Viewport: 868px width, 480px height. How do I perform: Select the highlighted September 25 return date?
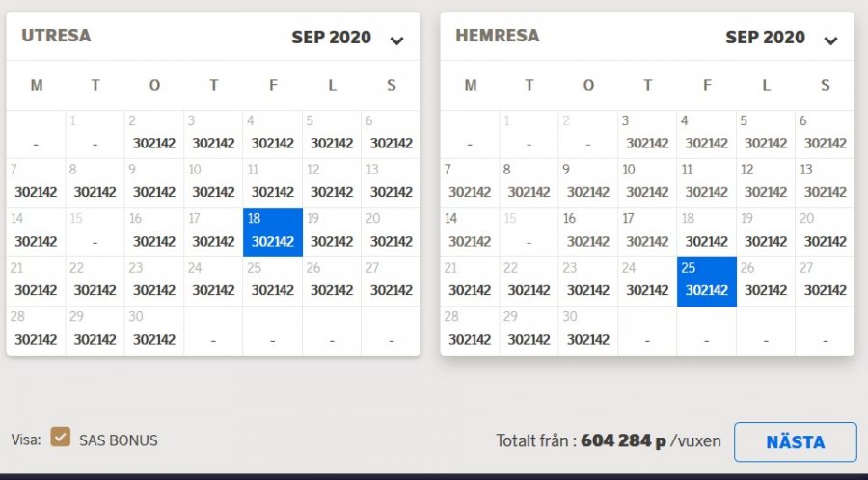point(707,281)
